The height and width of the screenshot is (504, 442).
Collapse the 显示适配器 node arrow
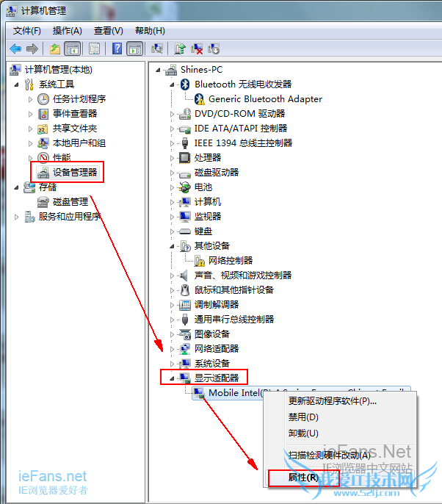(x=172, y=378)
